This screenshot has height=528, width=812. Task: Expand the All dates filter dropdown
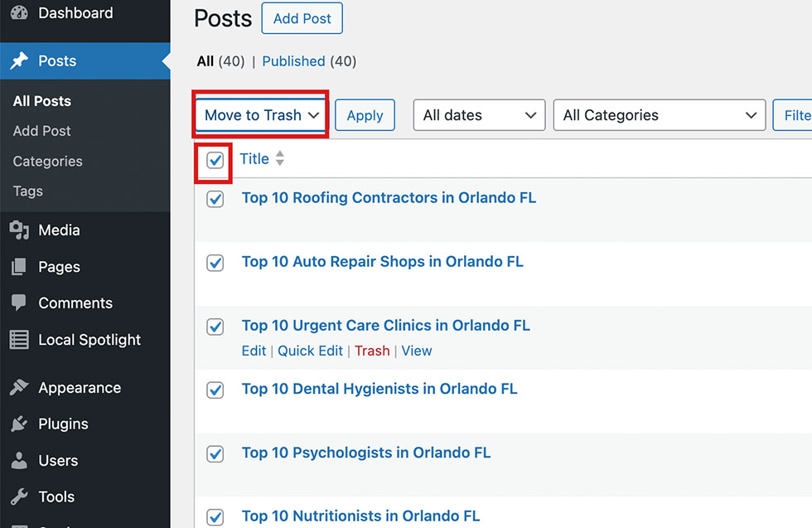[479, 115]
